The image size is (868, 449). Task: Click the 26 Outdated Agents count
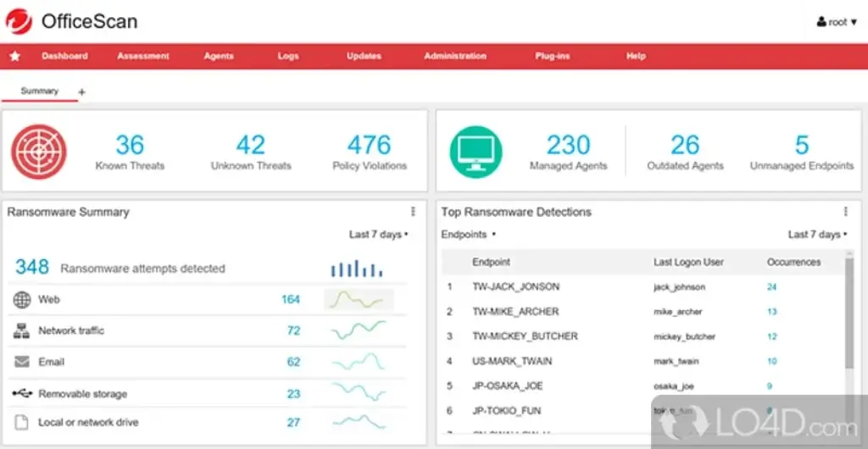(685, 145)
